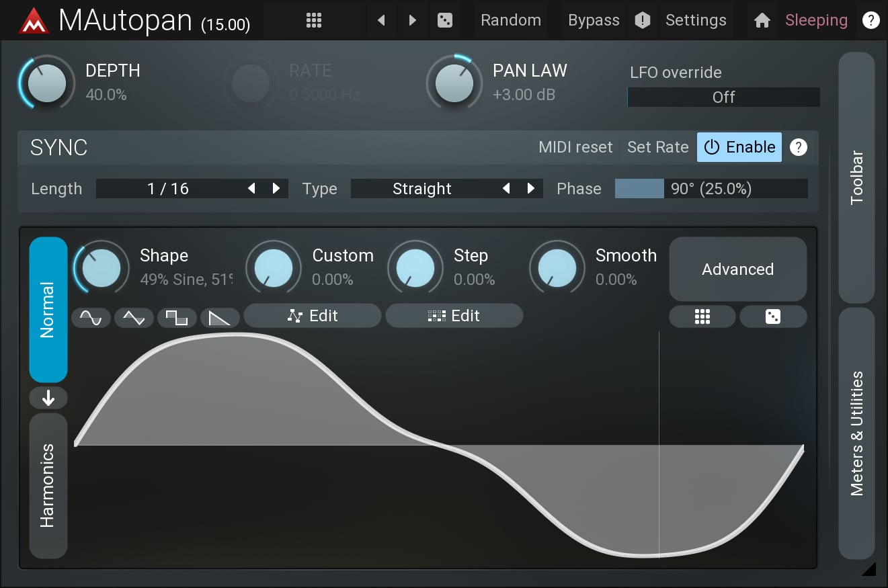Open the Settings menu
Screen dimensions: 888x588
[x=696, y=20]
